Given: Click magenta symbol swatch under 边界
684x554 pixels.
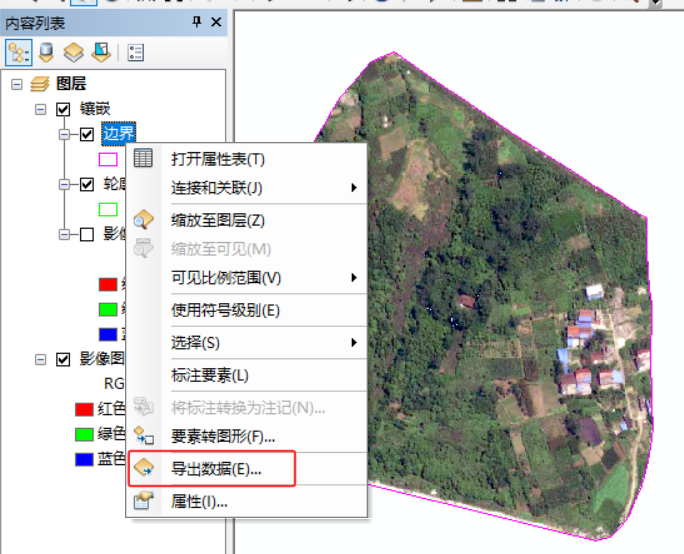Looking at the screenshot, I should 107,159.
